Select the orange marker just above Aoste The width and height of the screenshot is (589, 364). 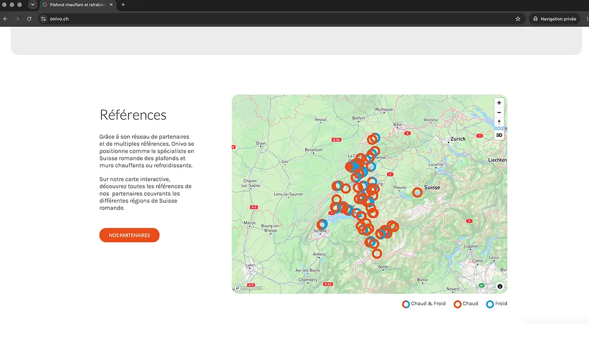tap(377, 254)
